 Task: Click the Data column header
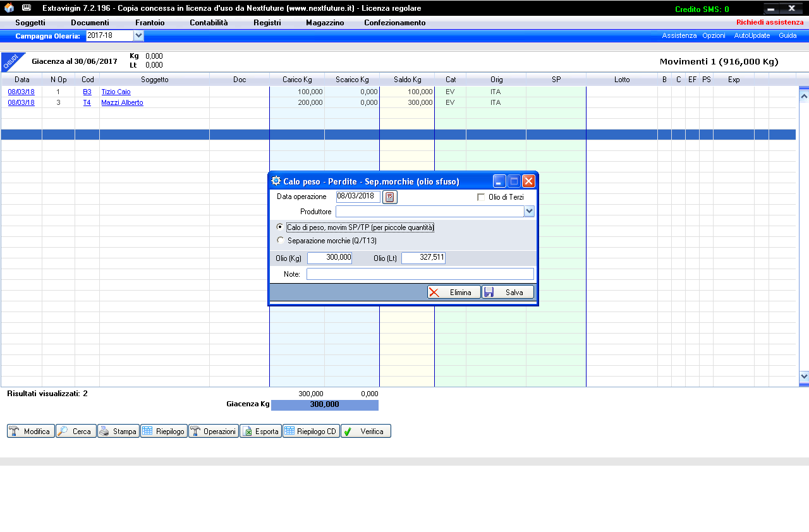[22, 80]
